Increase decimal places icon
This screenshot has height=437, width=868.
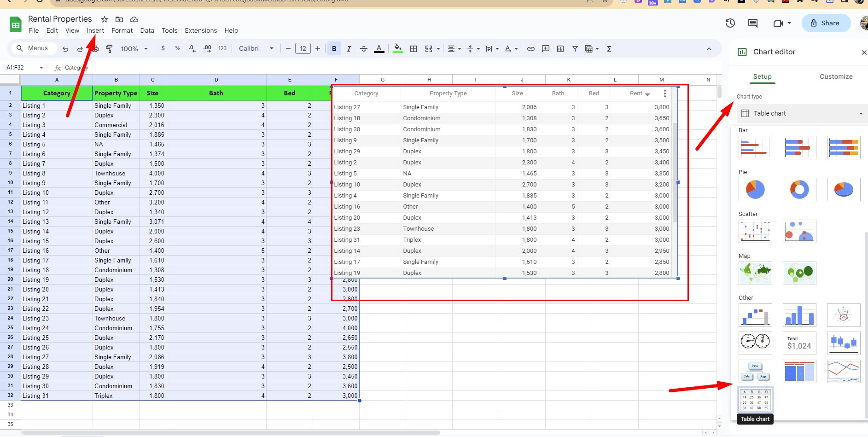pos(207,48)
